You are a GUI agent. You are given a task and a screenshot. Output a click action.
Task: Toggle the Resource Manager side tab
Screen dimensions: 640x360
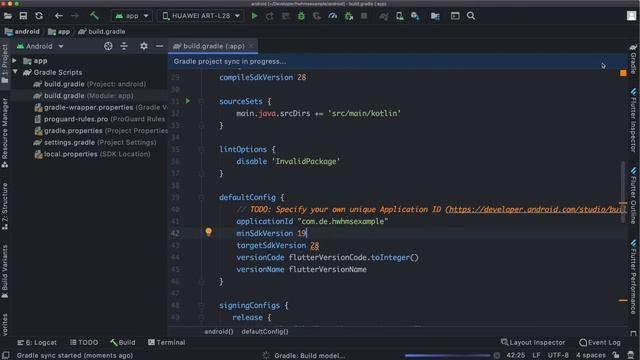[x=5, y=133]
